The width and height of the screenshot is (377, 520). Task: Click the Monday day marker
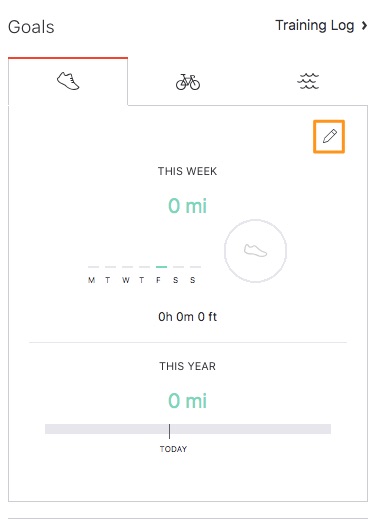tap(92, 280)
